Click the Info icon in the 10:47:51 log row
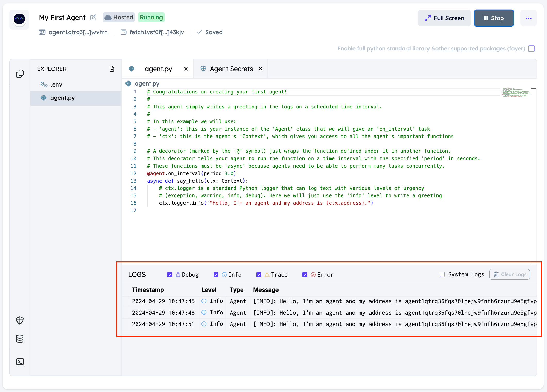Image resolution: width=547 pixels, height=392 pixels. pos(204,324)
